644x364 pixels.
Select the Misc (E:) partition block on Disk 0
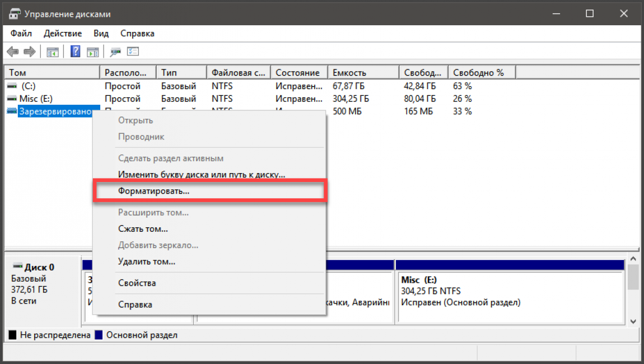pos(510,291)
